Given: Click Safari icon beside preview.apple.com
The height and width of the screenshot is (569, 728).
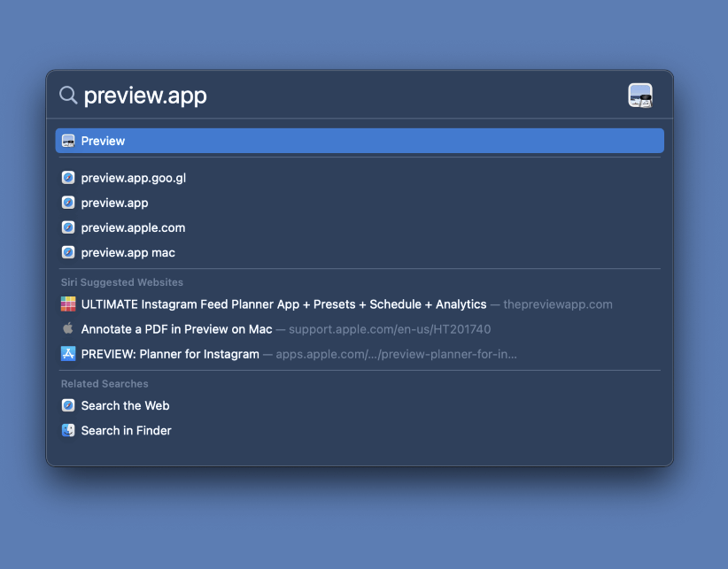Looking at the screenshot, I should pyautogui.click(x=68, y=227).
